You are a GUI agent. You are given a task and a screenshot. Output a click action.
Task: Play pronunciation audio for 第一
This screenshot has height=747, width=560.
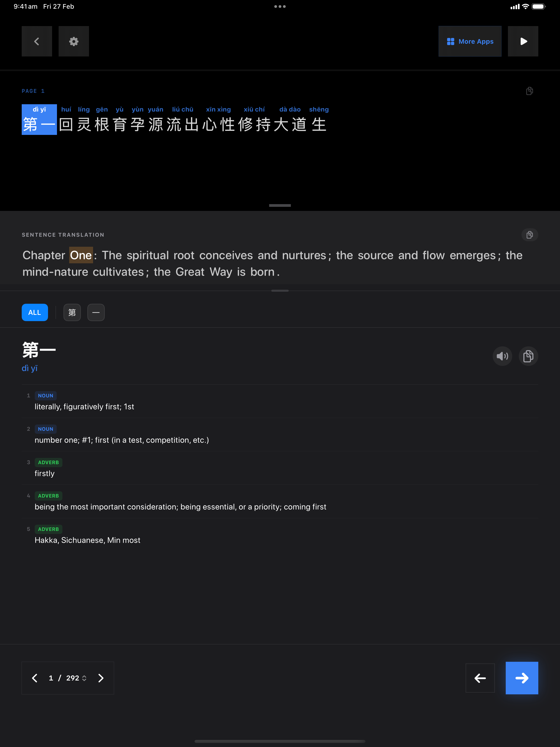(502, 356)
